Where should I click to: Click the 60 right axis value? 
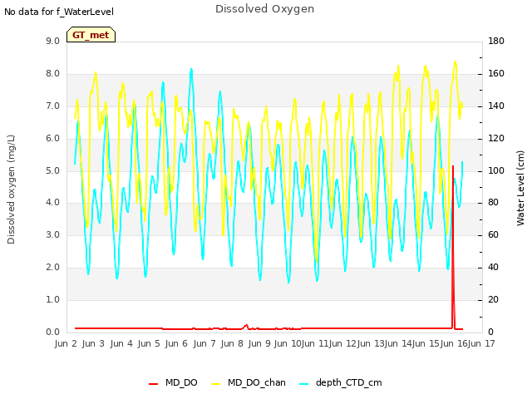(x=494, y=234)
